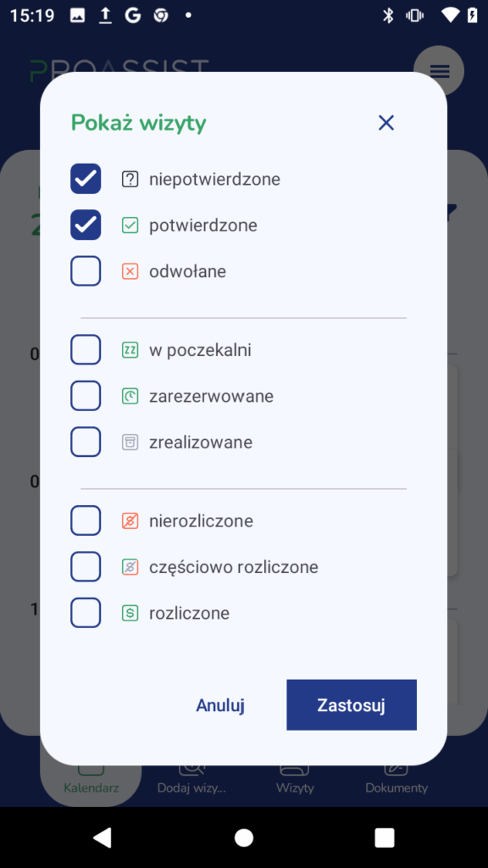Tick the zarezerwowane checkbox
Screen dimensions: 488x868
click(x=86, y=395)
